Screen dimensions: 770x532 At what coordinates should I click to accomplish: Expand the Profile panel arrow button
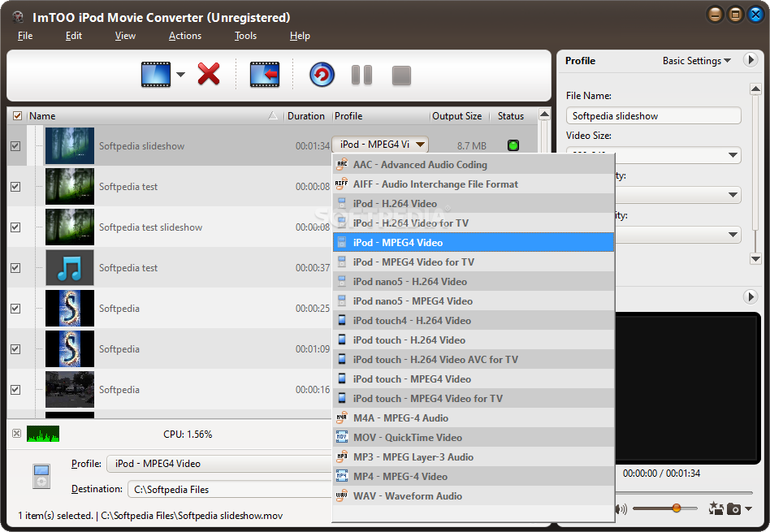[750, 60]
